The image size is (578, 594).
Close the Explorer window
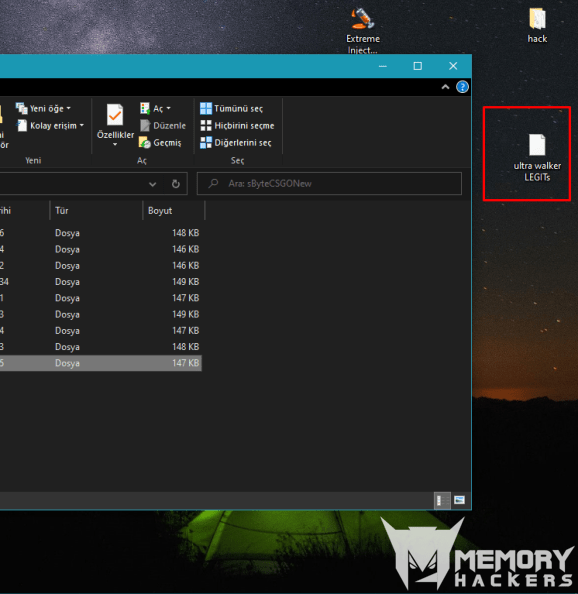453,66
